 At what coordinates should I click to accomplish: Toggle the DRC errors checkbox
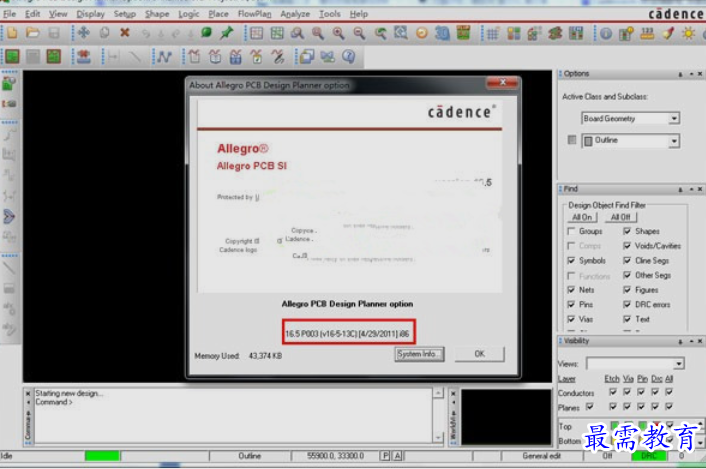(x=627, y=305)
